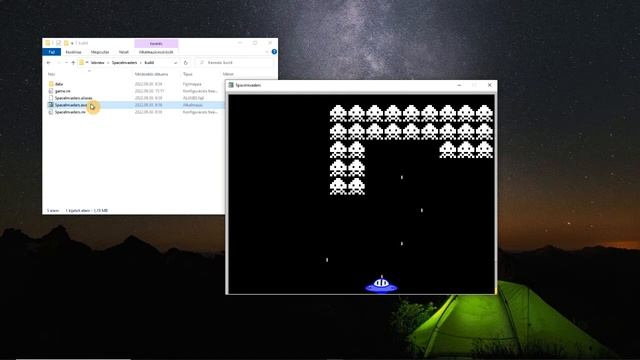Refresh the Build folder view
The image size is (640, 360).
(x=186, y=63)
